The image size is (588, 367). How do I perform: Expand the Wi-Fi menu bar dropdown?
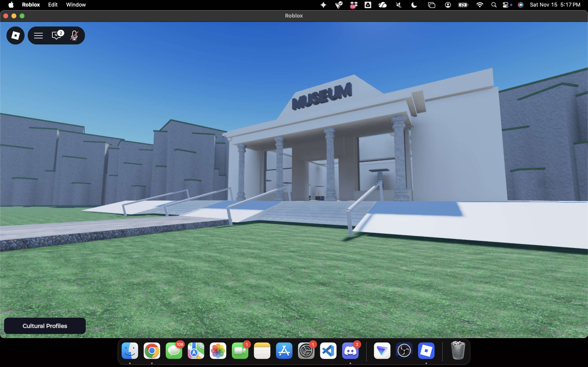tap(479, 5)
